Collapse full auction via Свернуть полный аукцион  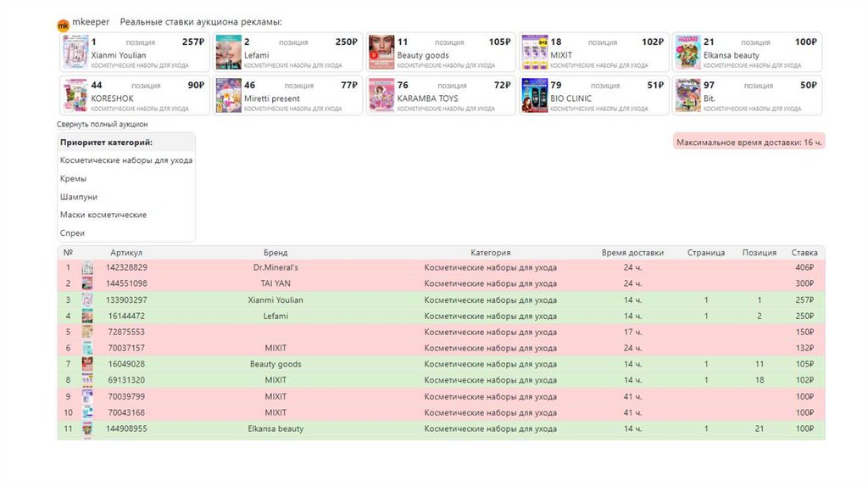click(103, 124)
